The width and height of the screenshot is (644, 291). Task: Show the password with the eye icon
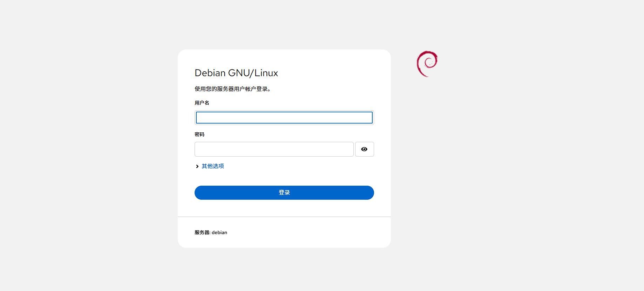[x=364, y=149]
